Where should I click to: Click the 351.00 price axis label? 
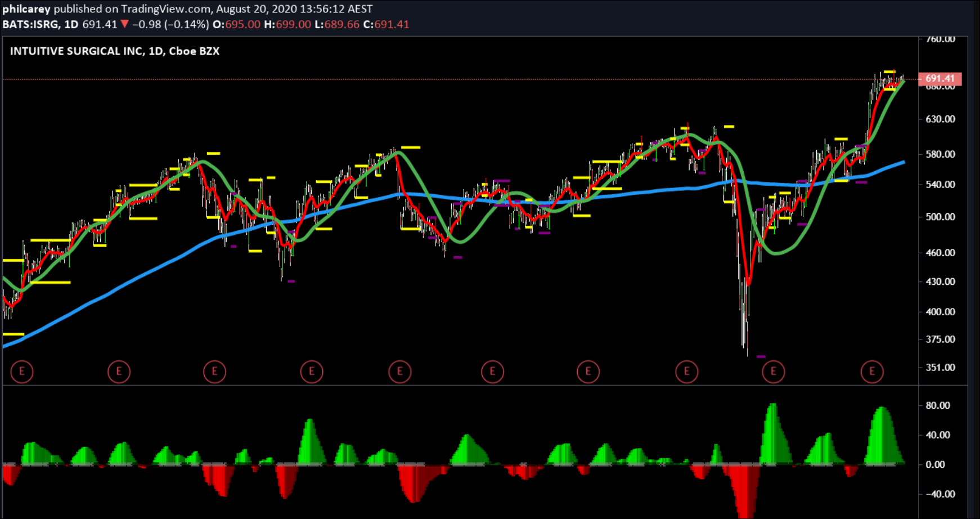click(x=941, y=367)
